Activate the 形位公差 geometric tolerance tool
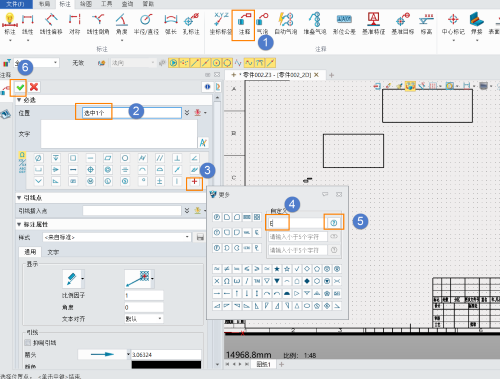 pyautogui.click(x=344, y=24)
